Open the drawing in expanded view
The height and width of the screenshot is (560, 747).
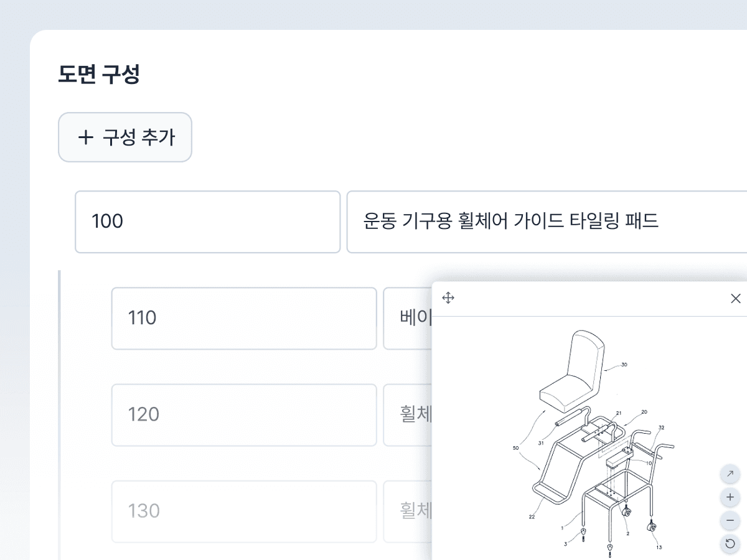(x=729, y=474)
